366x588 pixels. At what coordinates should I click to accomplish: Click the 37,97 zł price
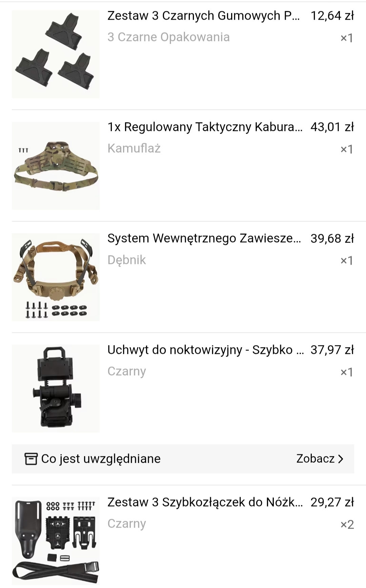click(x=332, y=349)
